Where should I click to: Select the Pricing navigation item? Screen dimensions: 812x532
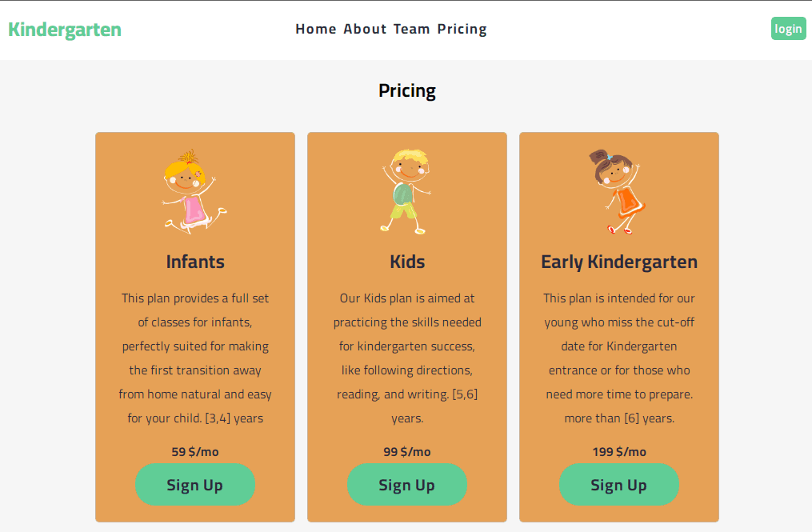(462, 29)
